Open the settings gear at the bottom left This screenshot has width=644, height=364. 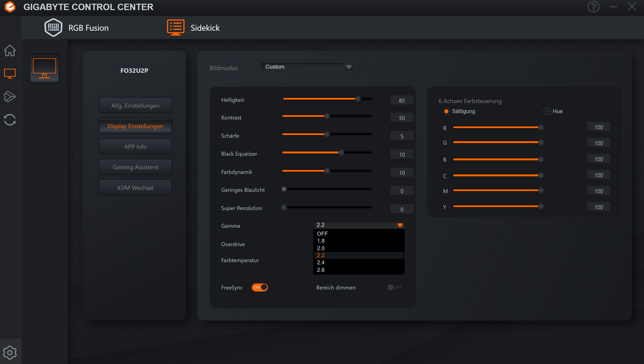click(x=10, y=352)
